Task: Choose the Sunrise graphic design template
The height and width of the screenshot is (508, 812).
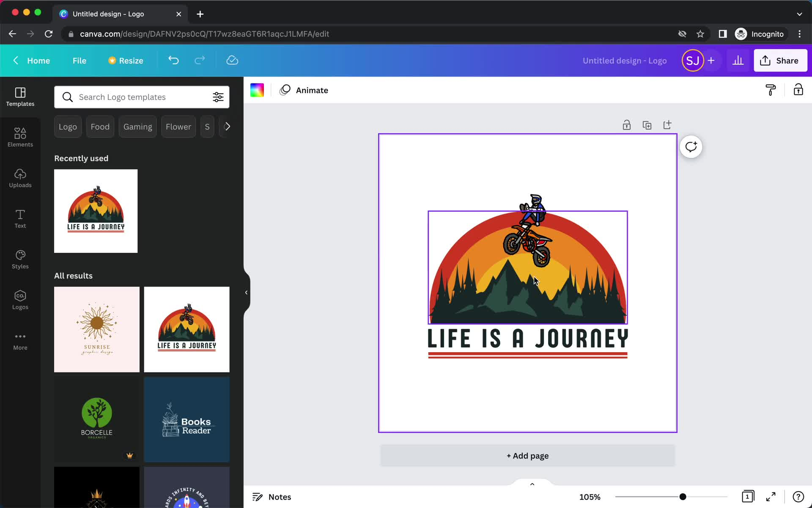Action: pyautogui.click(x=97, y=329)
